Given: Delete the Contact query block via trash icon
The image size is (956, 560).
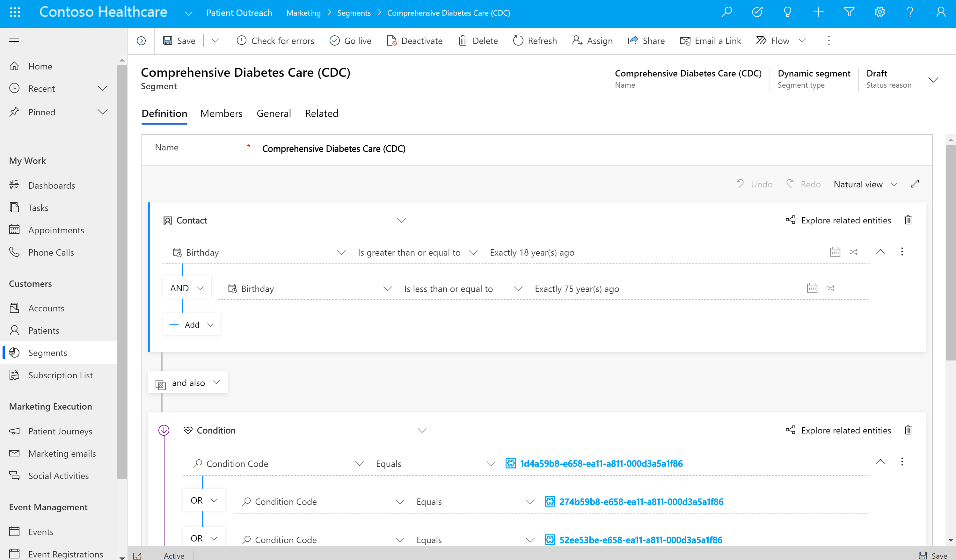Looking at the screenshot, I should tap(908, 220).
